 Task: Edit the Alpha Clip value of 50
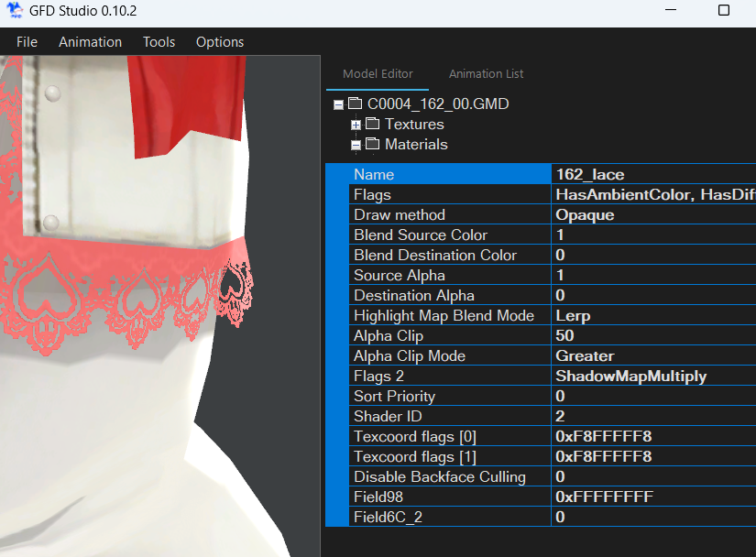point(641,335)
